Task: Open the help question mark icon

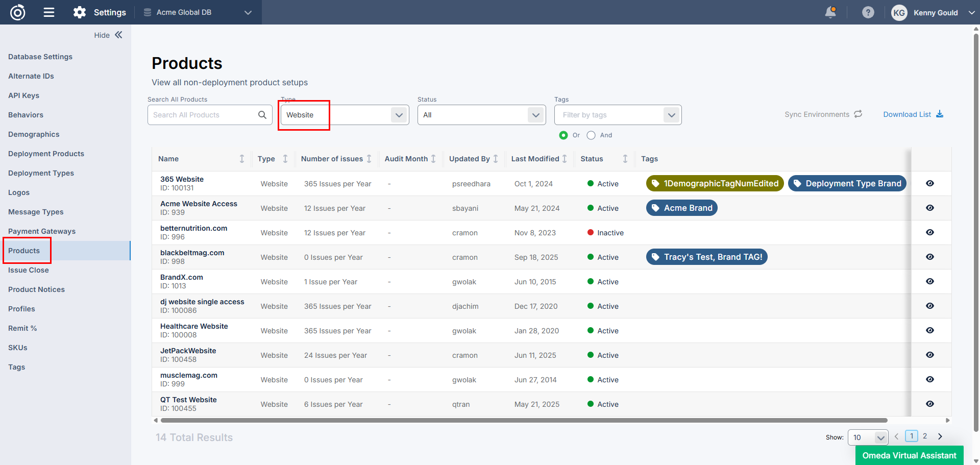Action: [x=868, y=12]
